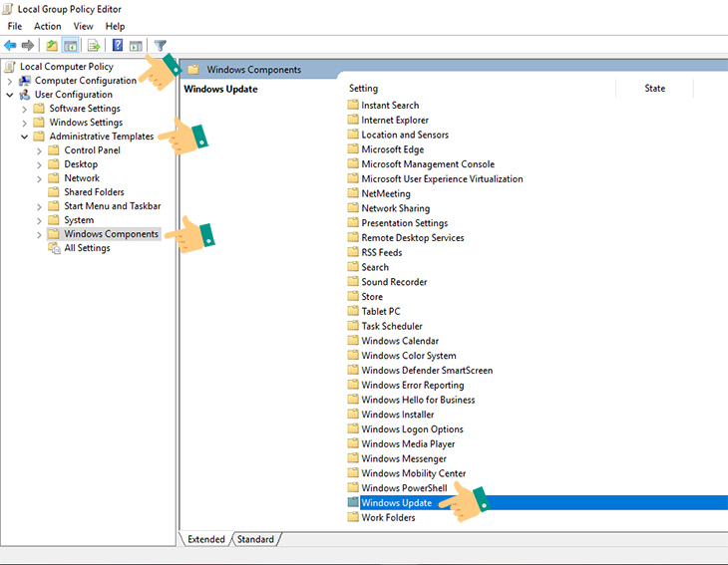Switch to the Standard tab
This screenshot has height=565, width=728.
coord(255,539)
